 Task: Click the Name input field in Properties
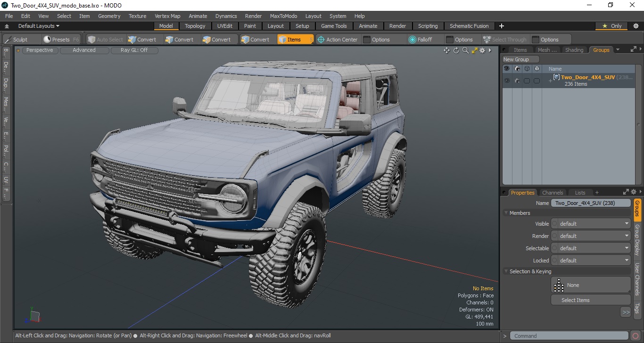point(591,203)
